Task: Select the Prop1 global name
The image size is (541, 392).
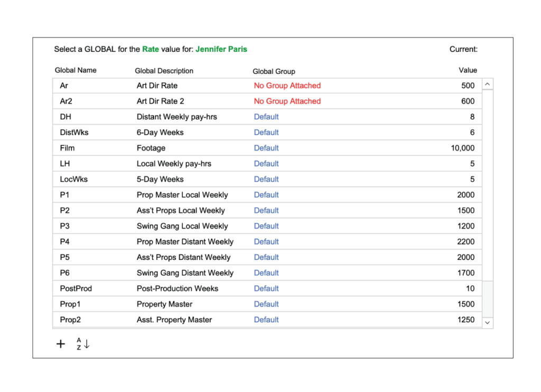Action: pyautogui.click(x=70, y=304)
